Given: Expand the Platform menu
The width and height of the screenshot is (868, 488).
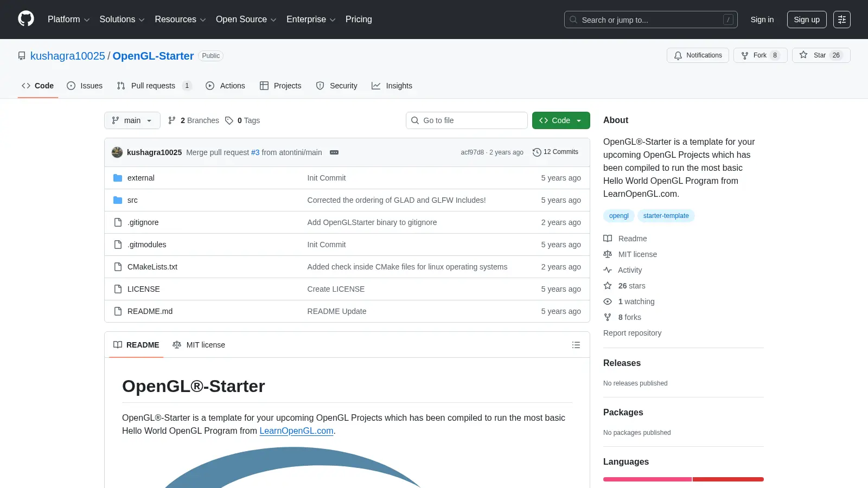Looking at the screenshot, I should (x=69, y=20).
